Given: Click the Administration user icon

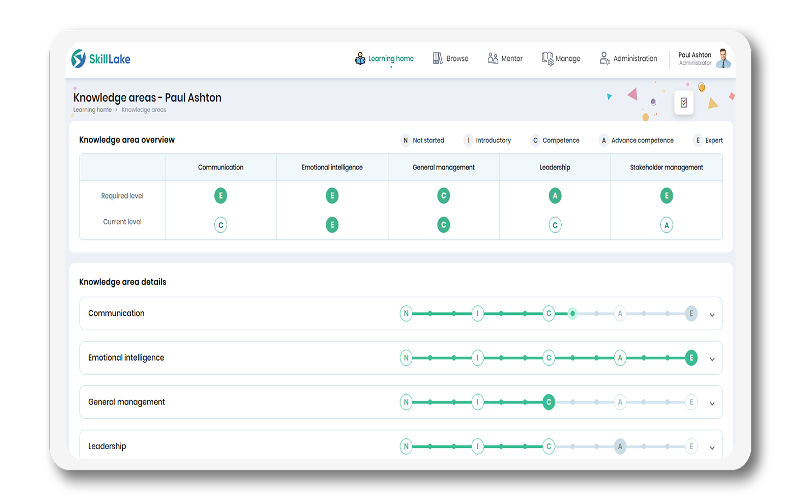Looking at the screenshot, I should pos(604,59).
